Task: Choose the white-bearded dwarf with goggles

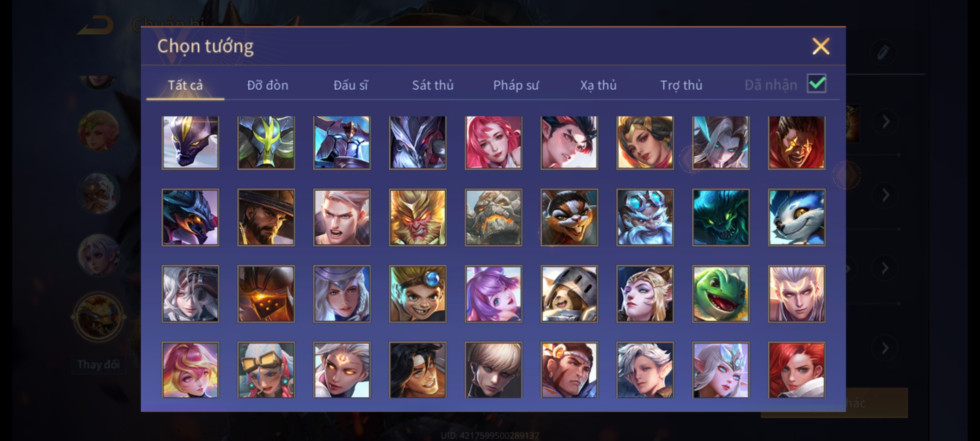Action: [x=645, y=217]
